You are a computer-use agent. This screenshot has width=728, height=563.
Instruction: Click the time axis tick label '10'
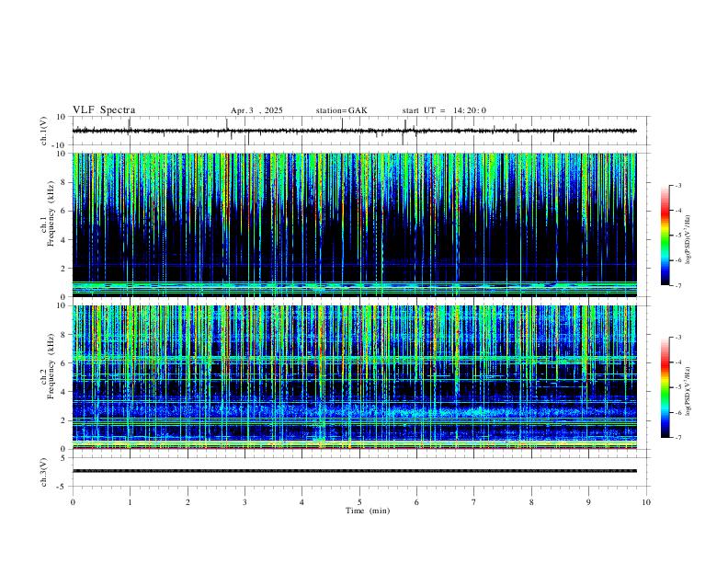click(x=646, y=502)
